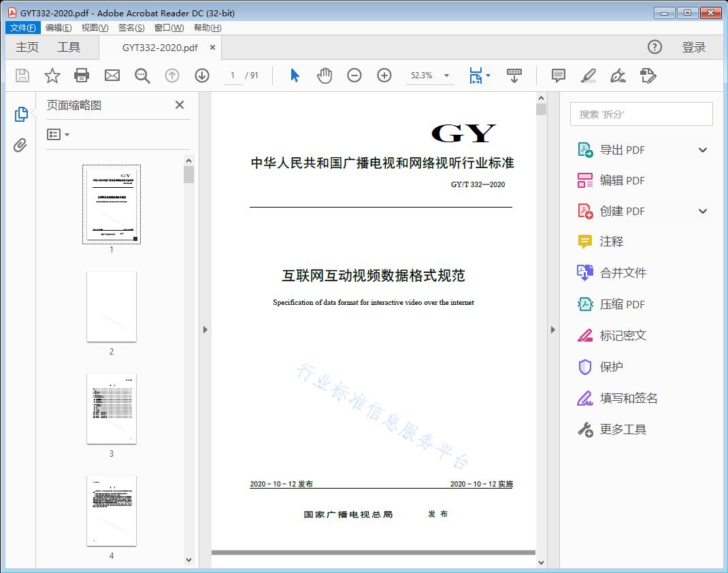Open thumbnail options dropdown menu
This screenshot has height=573, width=728.
pyautogui.click(x=59, y=135)
